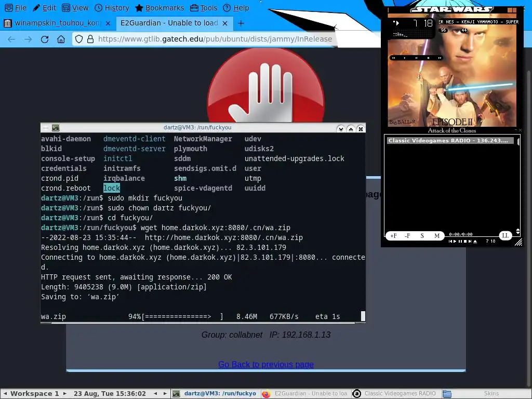The height and width of the screenshot is (399, 532).
Task: Go forward one page in browser
Action: [x=28, y=39]
